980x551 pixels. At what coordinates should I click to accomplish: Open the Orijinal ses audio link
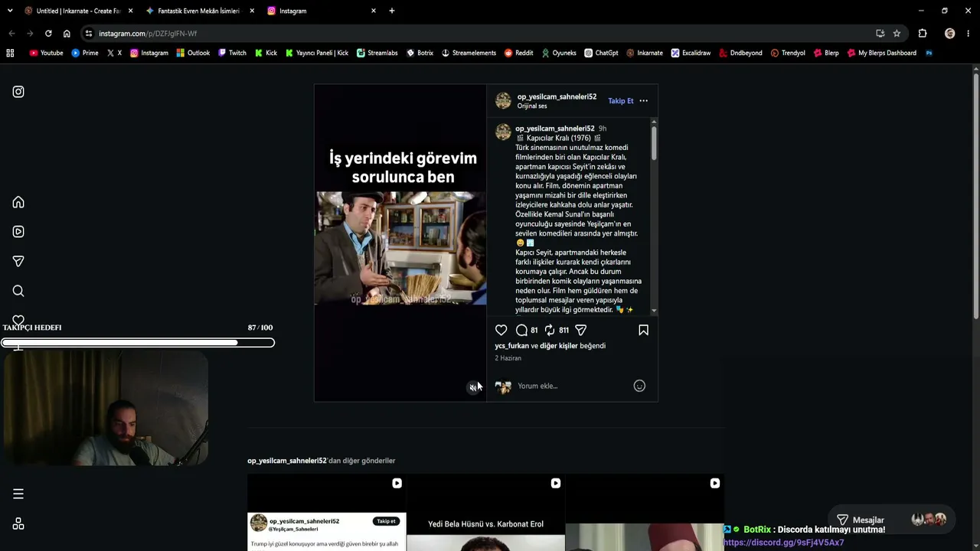pos(532,106)
